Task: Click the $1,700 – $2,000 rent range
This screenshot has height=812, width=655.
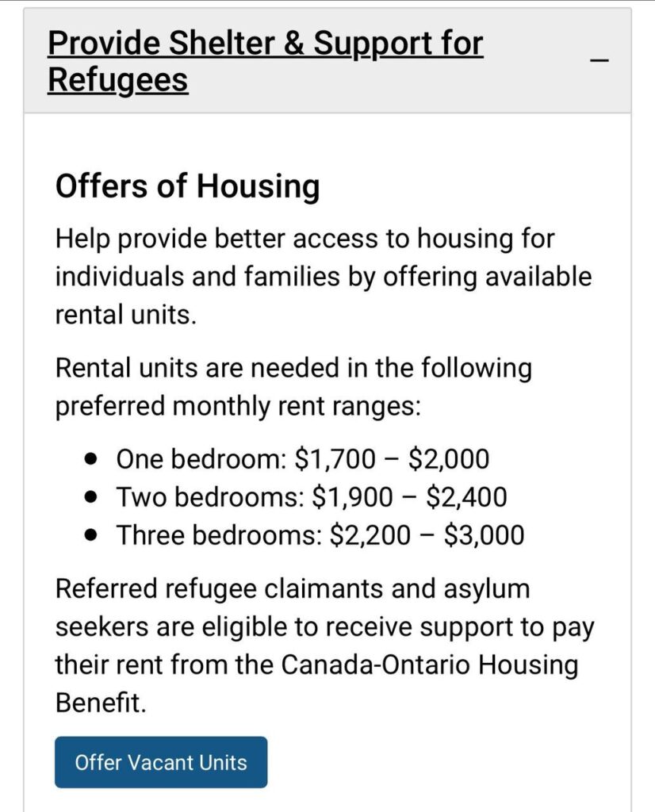Action: pos(392,458)
